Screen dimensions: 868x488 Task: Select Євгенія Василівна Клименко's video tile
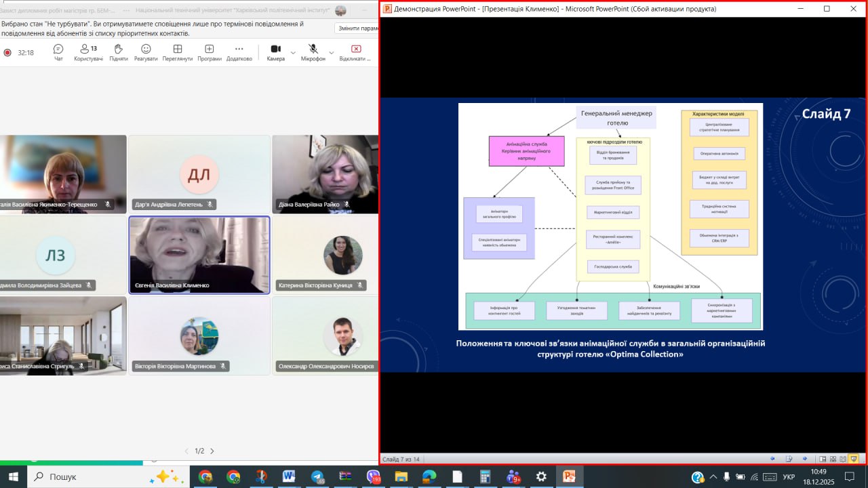click(x=199, y=255)
